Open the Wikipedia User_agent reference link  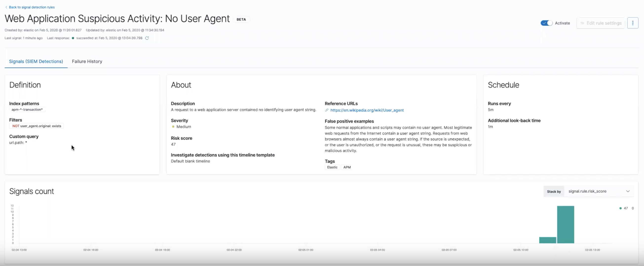coord(367,110)
